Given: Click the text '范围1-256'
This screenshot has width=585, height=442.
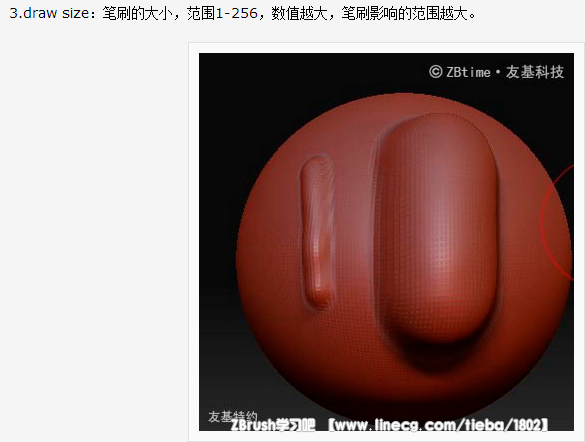Looking at the screenshot, I should pos(222,13).
